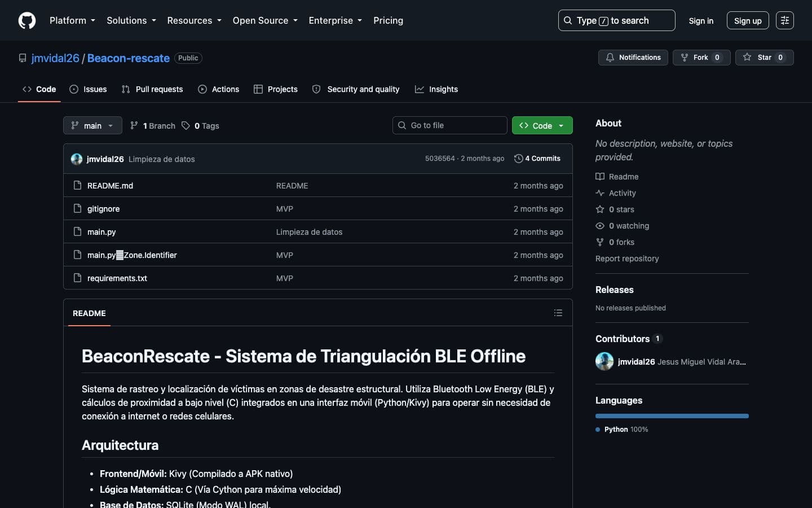Open the Actions tab
Image resolution: width=812 pixels, height=508 pixels.
[219, 89]
